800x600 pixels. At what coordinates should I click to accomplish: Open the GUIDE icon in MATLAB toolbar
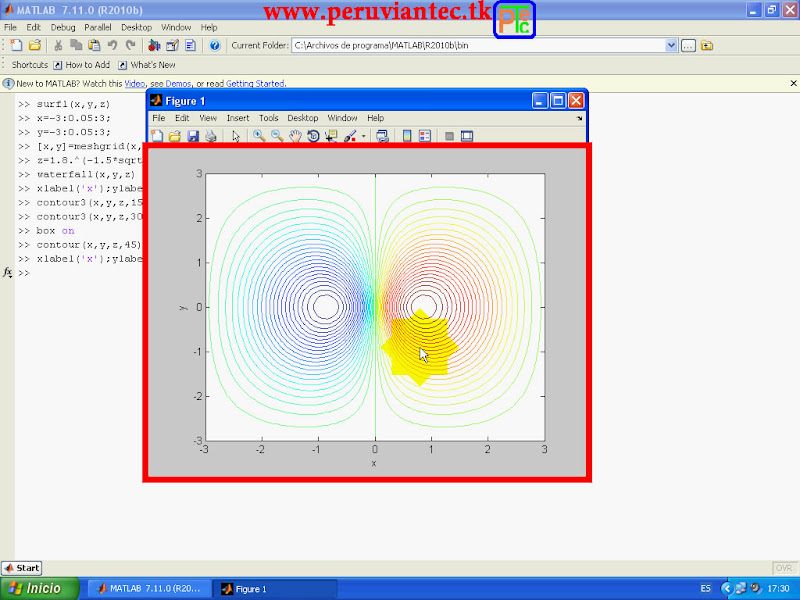pos(172,45)
